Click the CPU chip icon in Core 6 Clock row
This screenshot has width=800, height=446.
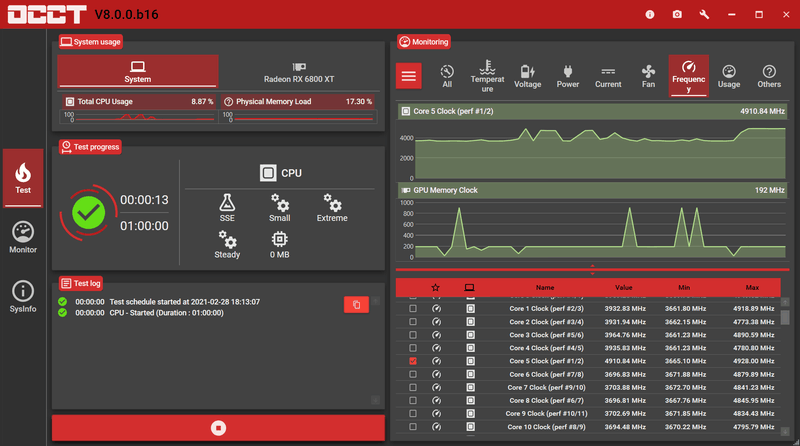tap(470, 374)
